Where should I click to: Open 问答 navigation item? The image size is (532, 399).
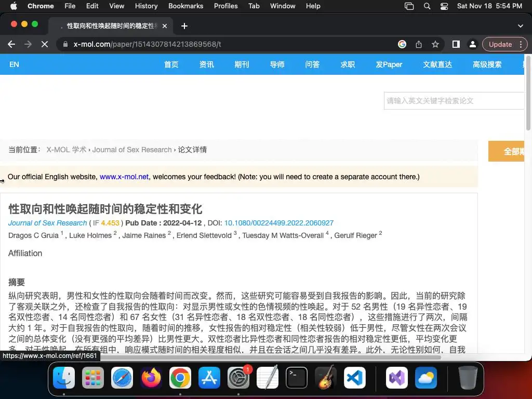pyautogui.click(x=312, y=64)
